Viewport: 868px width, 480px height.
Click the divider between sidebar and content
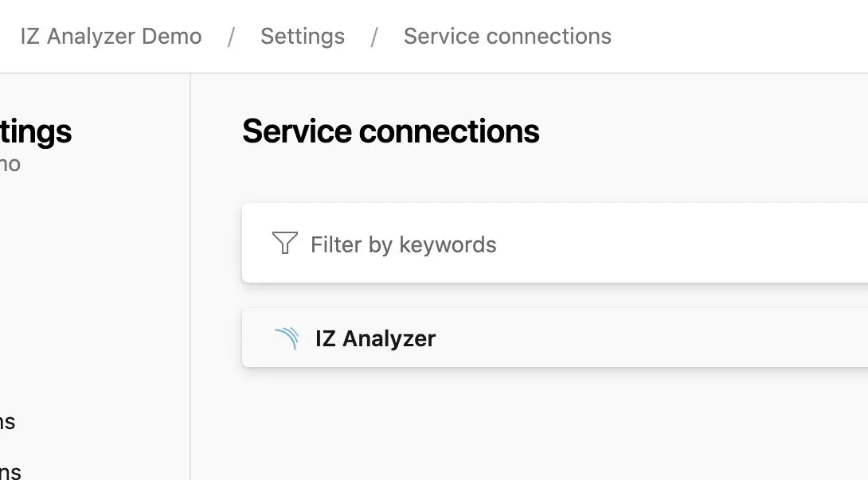[190, 279]
